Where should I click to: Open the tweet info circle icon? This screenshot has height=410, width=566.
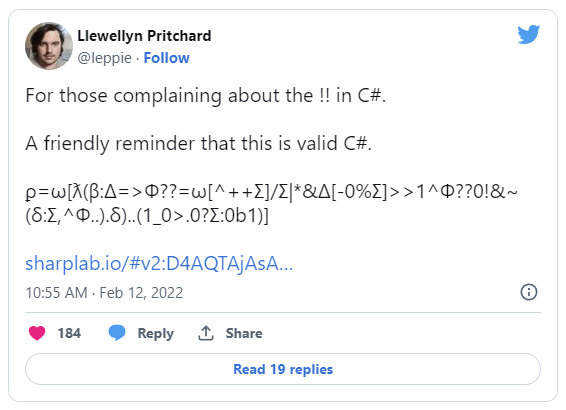point(529,292)
